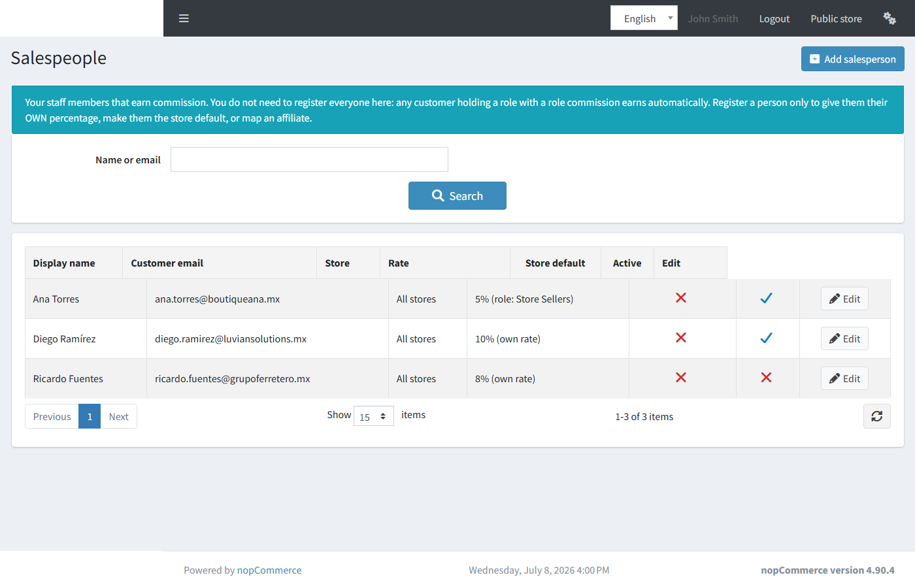Click Add salesperson button

(x=853, y=59)
